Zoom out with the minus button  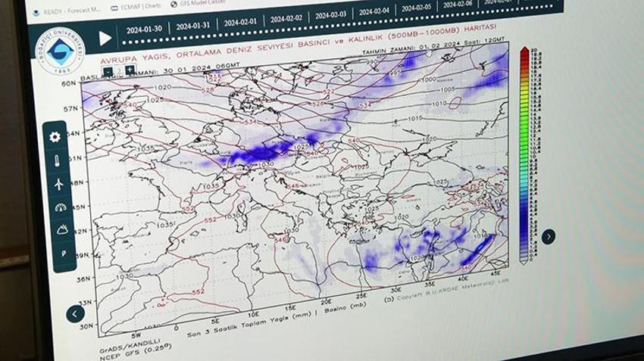(109, 71)
